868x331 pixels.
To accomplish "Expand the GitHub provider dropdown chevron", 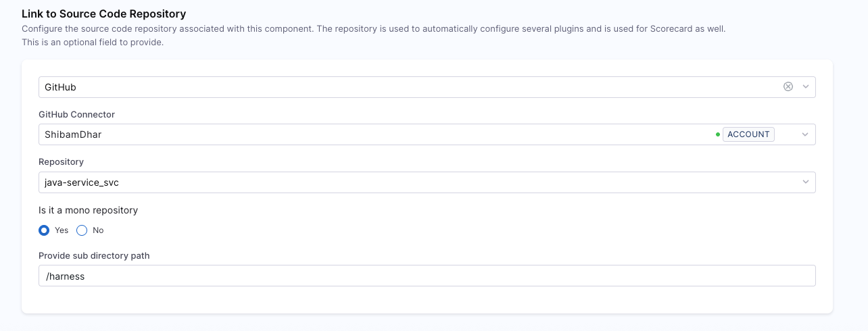I will [x=805, y=87].
